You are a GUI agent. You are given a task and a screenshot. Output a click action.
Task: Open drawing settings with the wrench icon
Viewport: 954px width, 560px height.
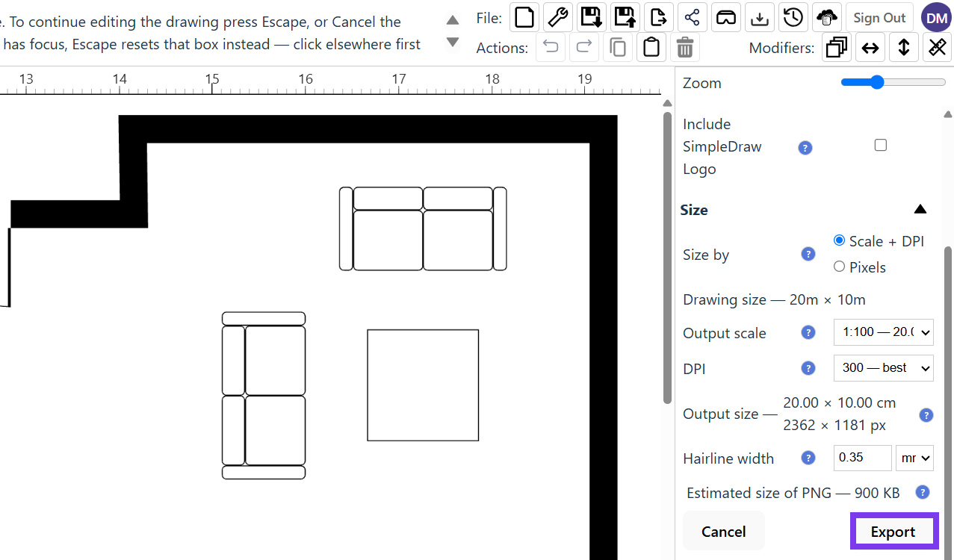point(558,17)
